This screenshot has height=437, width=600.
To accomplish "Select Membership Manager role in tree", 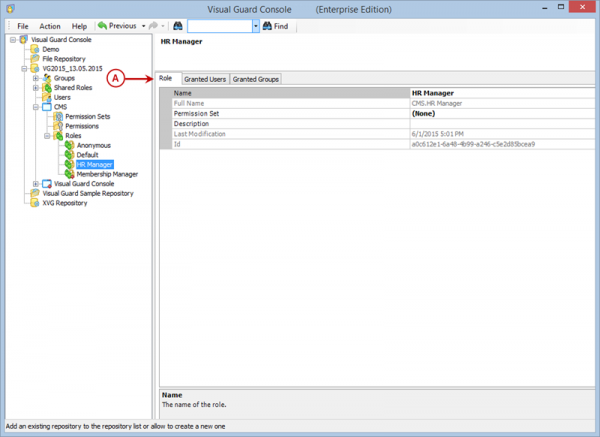I will pyautogui.click(x=107, y=174).
